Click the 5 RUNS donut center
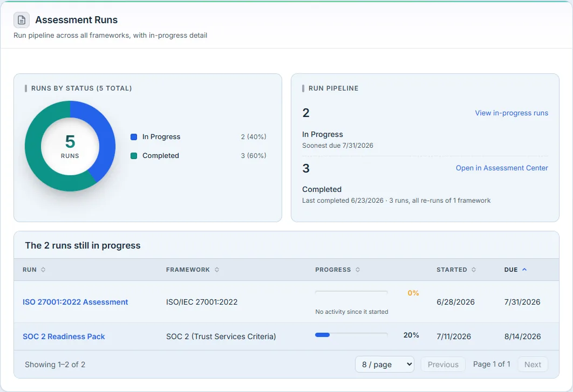Viewport: 573px width, 392px height. click(70, 146)
